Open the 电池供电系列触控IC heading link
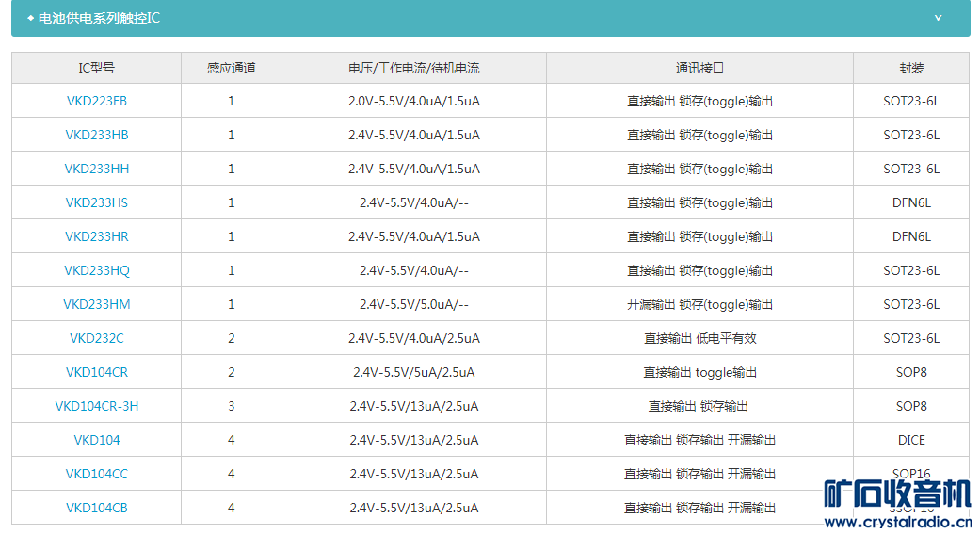Image resolution: width=980 pixels, height=534 pixels. 99,18
